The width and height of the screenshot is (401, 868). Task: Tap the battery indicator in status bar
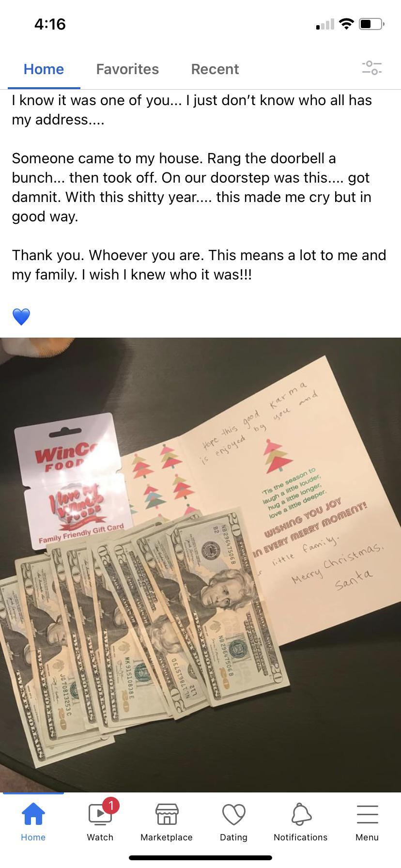tap(371, 24)
